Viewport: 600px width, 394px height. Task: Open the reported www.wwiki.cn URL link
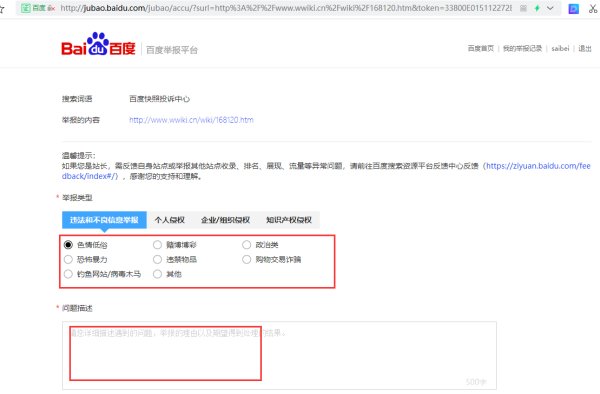[191, 120]
